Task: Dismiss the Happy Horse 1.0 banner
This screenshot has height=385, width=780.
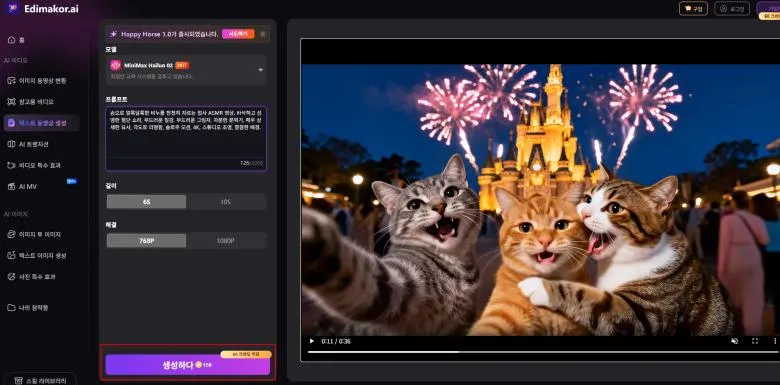Action: [x=263, y=34]
